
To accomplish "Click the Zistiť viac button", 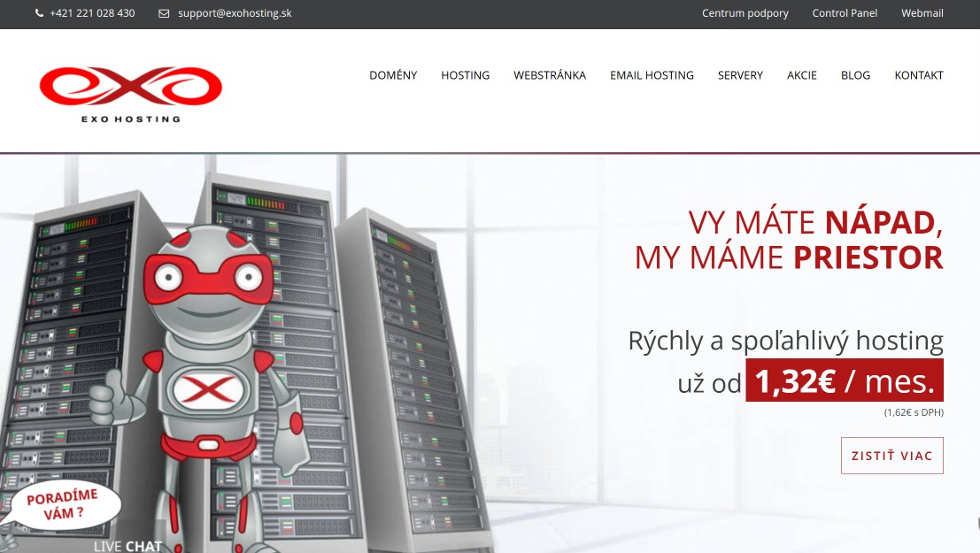I will [x=891, y=456].
